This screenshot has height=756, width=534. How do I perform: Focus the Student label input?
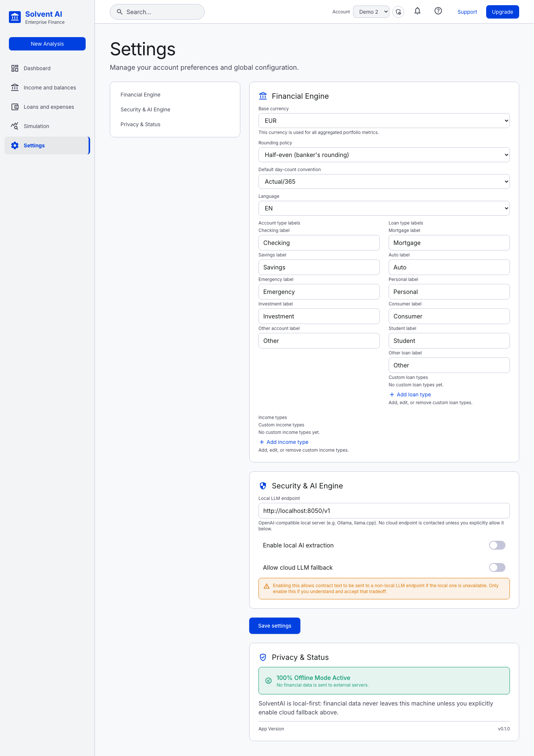449,341
